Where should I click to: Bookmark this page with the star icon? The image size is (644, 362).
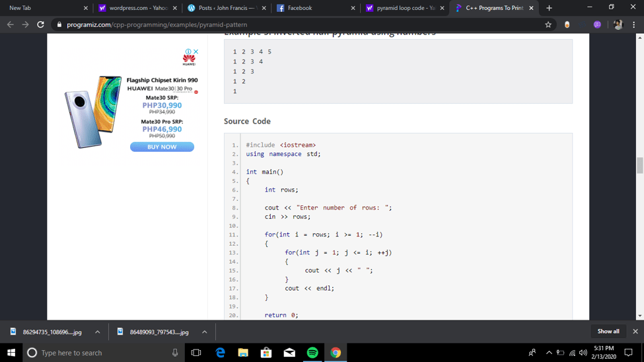click(548, 24)
